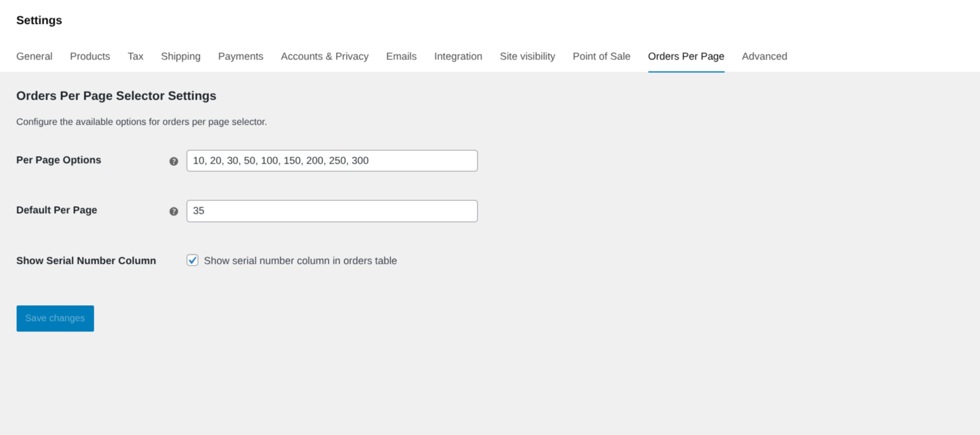Image resolution: width=980 pixels, height=435 pixels.
Task: Click the 'Show Serial Number Column' label
Action: coord(86,261)
